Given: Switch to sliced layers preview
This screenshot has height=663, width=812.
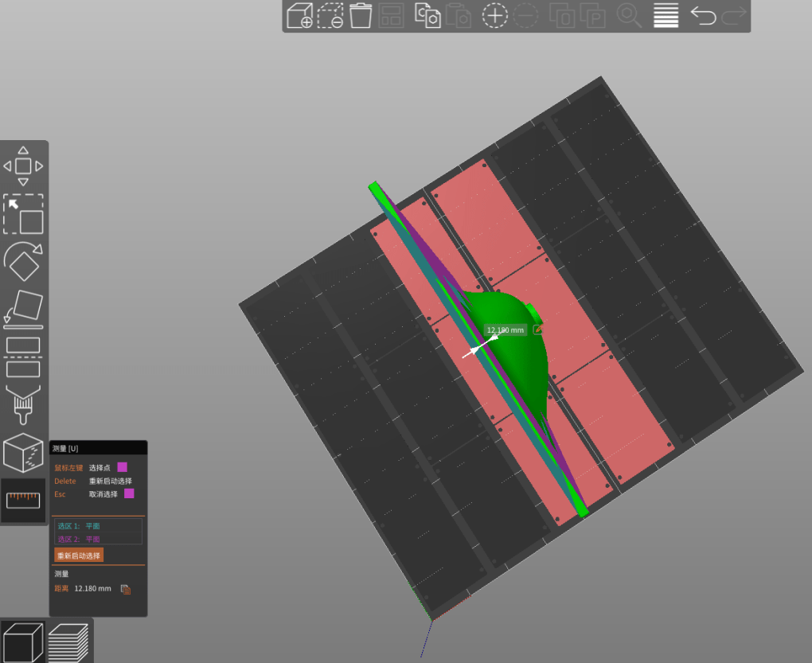Looking at the screenshot, I should (x=68, y=642).
